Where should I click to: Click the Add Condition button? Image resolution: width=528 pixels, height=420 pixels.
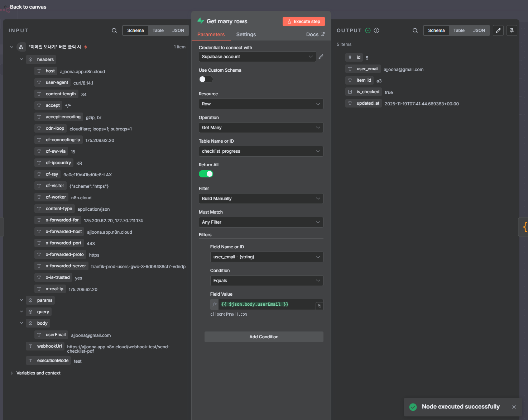coord(264,337)
